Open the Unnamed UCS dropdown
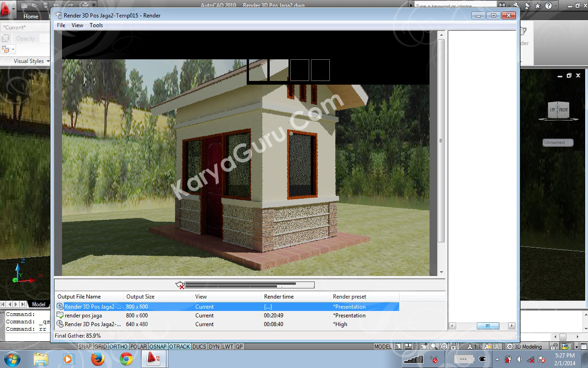This screenshot has width=588, height=368. [558, 143]
